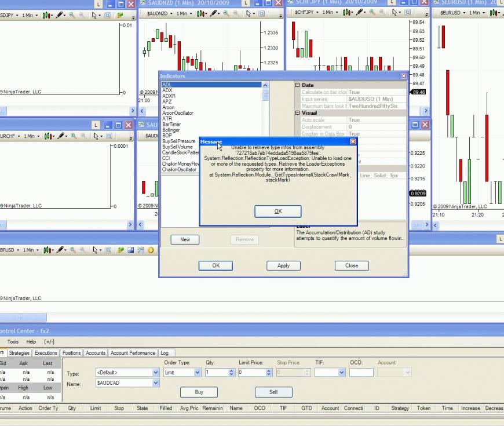504x426 pixels.
Task: Click zoom in magnifier on $AUDNZD chart
Action: pyautogui.click(x=226, y=13)
